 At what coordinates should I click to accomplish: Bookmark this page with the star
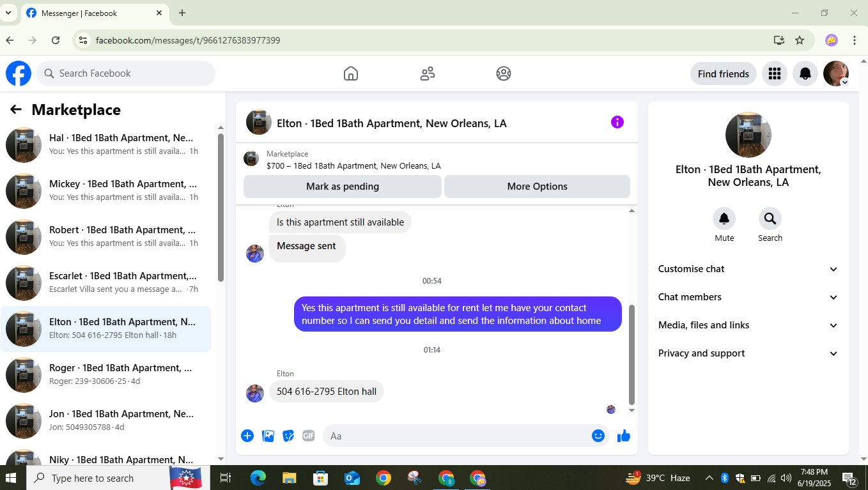[x=800, y=40]
